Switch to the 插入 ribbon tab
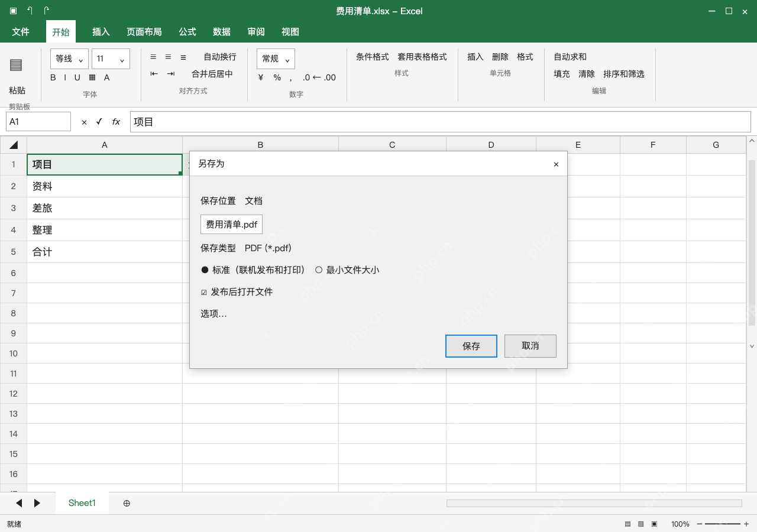The width and height of the screenshot is (757, 532). click(101, 31)
